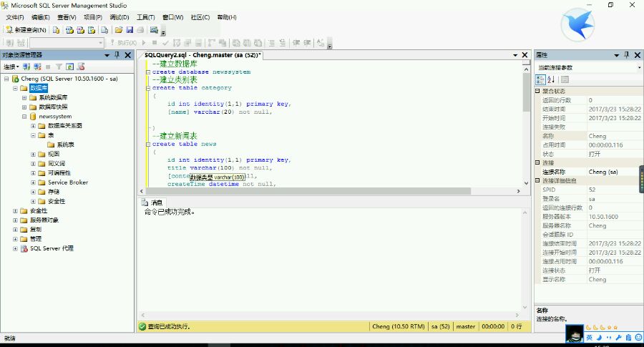Click the Execute button in the SQL toolbar
644x347 pixels.
124,43
